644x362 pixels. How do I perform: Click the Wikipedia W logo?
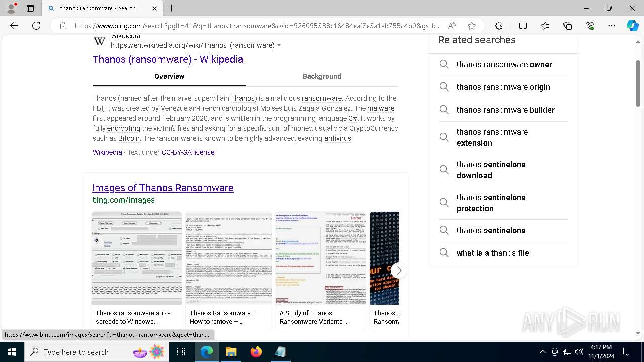pos(100,41)
